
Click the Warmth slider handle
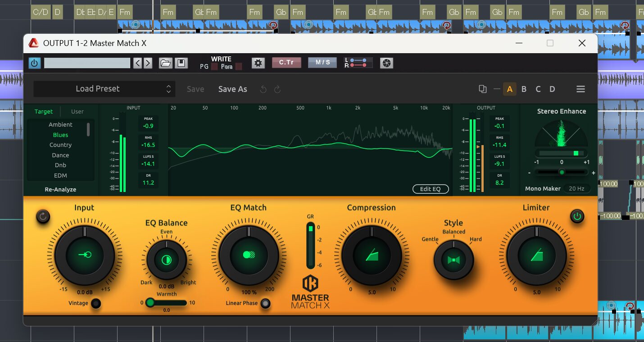[150, 303]
